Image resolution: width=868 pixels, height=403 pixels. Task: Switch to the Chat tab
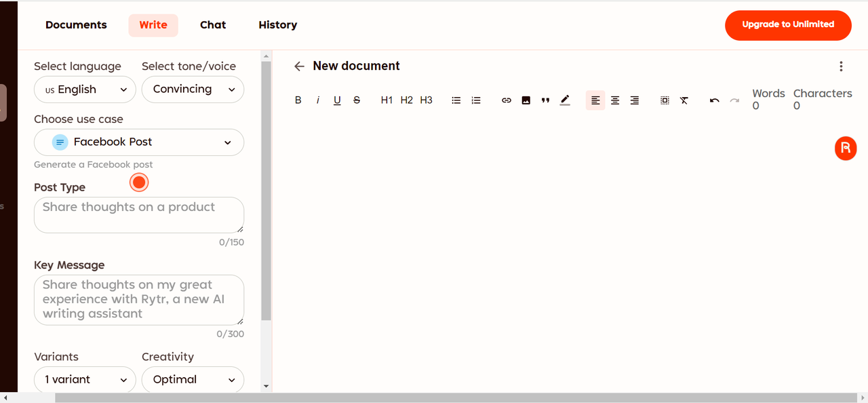213,25
